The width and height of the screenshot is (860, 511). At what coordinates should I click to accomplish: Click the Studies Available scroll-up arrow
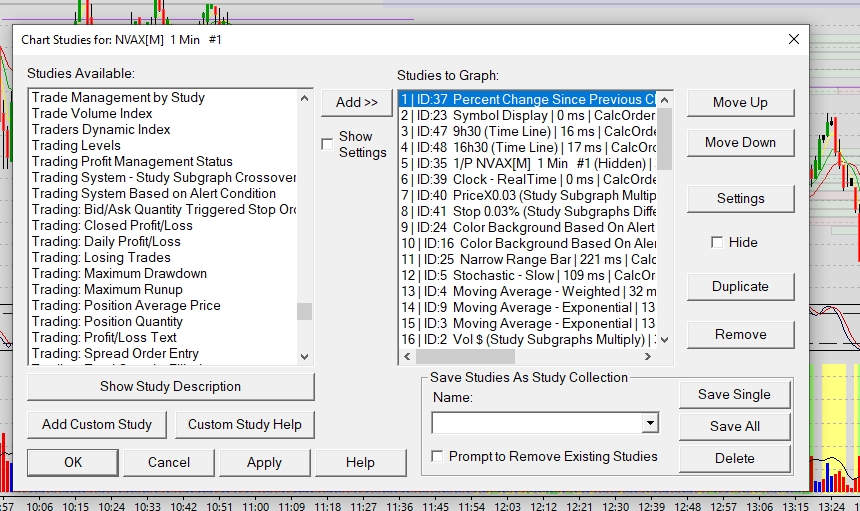[304, 99]
